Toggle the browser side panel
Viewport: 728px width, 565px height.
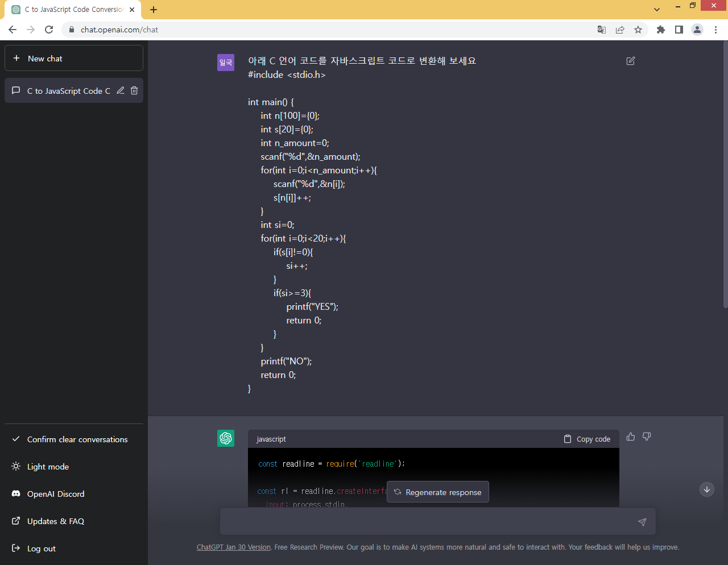coord(679,30)
